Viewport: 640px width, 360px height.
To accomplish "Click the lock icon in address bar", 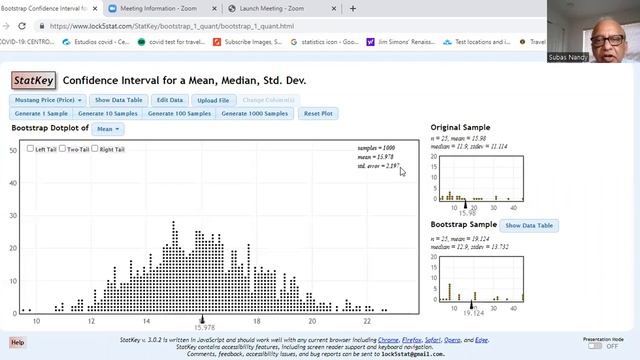I will click(x=42, y=26).
